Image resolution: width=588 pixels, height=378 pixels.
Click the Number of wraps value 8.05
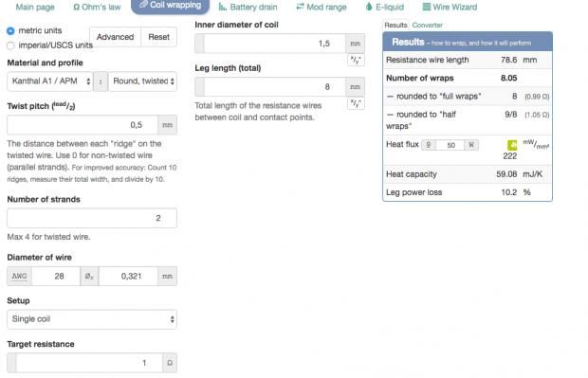coord(508,78)
